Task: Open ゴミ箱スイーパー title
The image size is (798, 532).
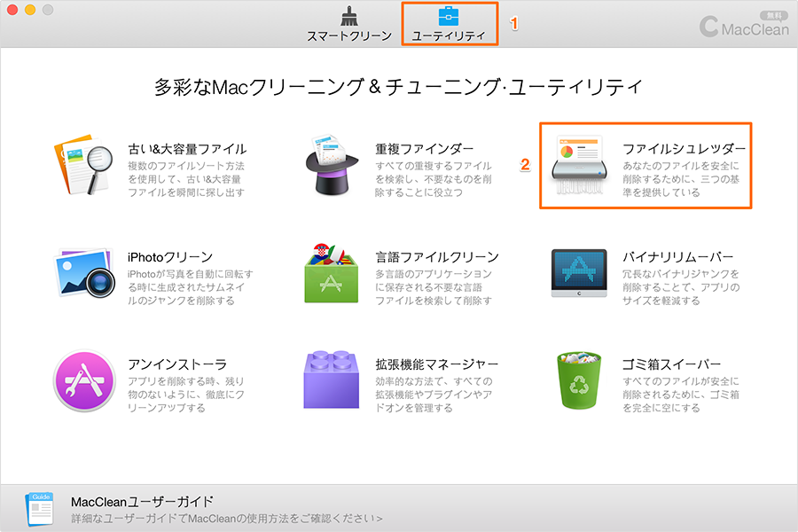Action: pos(672,364)
